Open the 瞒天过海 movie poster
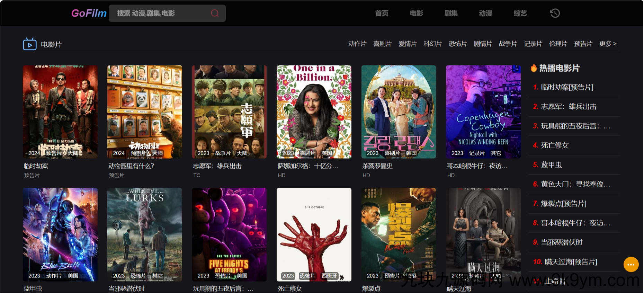 click(483, 234)
